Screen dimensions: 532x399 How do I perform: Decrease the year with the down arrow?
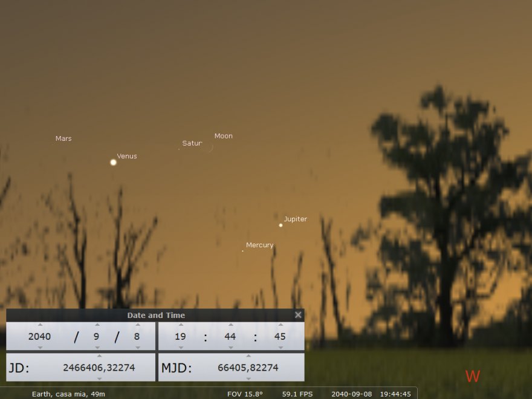pos(40,348)
